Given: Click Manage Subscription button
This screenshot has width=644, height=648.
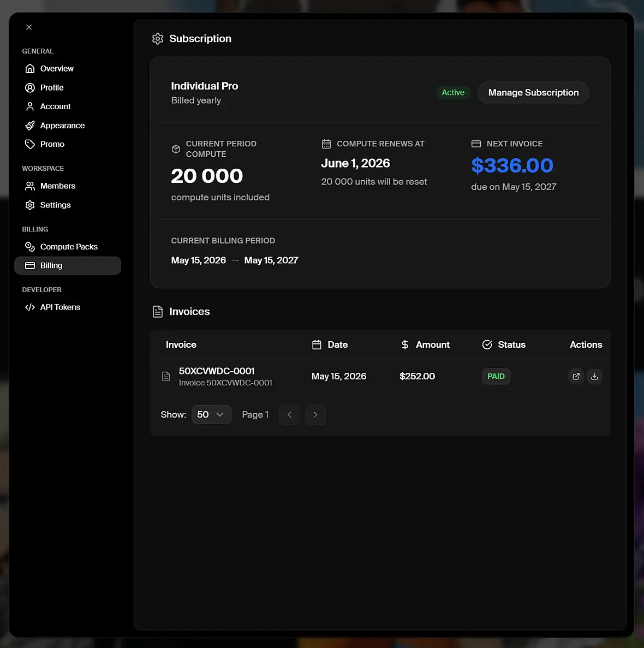Looking at the screenshot, I should pos(533,93).
